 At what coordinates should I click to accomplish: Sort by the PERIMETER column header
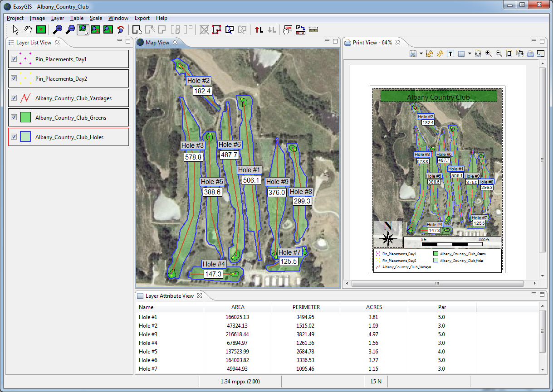(x=306, y=307)
